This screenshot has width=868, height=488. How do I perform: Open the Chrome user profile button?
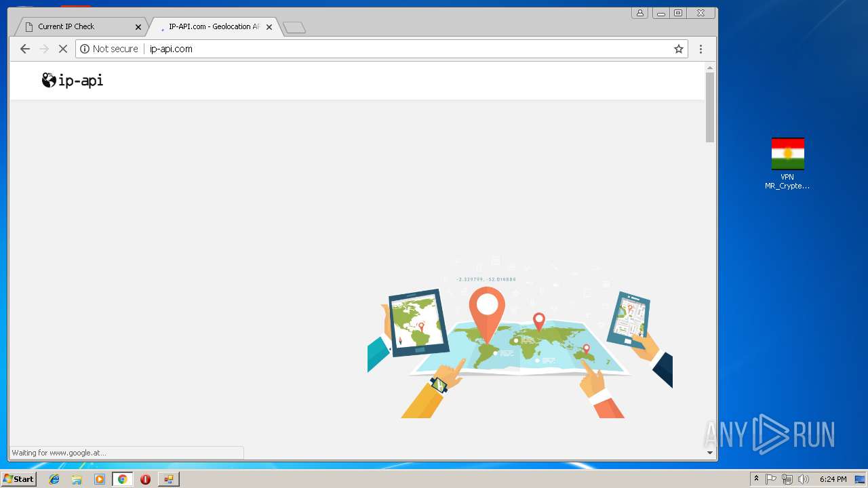[x=639, y=13]
